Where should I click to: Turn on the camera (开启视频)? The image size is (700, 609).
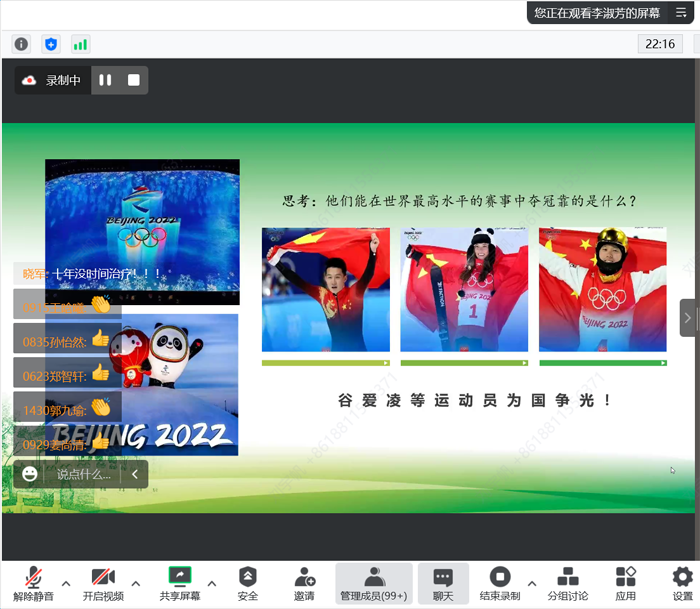[x=103, y=584]
